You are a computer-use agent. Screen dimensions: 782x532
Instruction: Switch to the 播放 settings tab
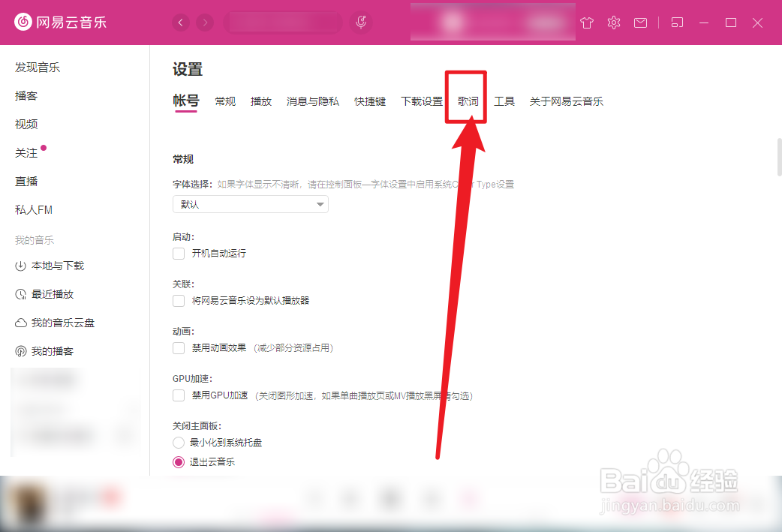pyautogui.click(x=261, y=101)
